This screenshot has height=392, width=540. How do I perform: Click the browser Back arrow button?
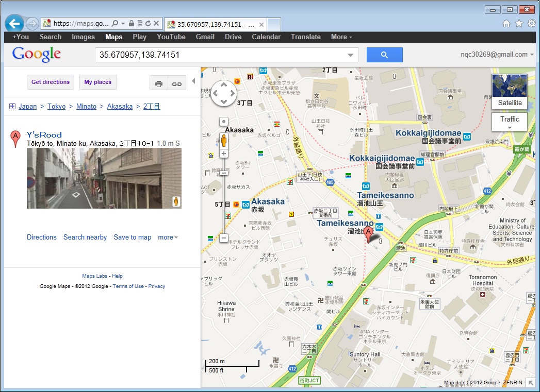(14, 23)
